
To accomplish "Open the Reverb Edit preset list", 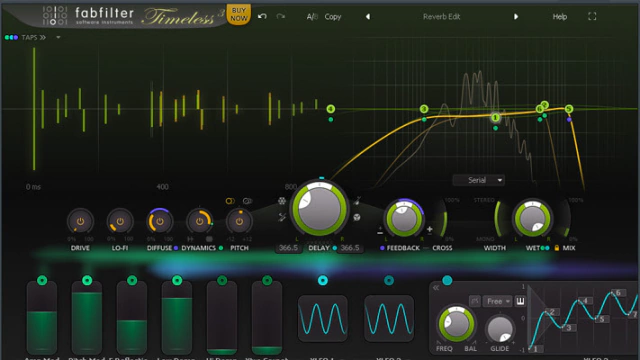I will (441, 17).
